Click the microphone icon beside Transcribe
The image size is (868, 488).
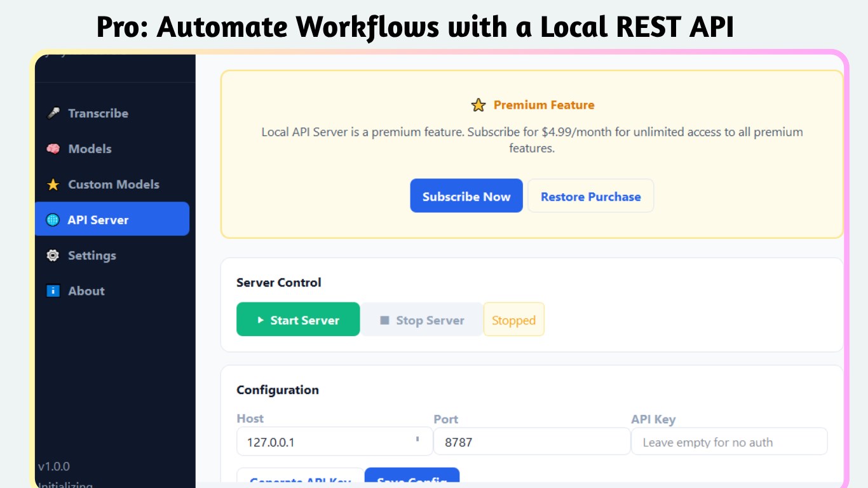[x=53, y=113]
